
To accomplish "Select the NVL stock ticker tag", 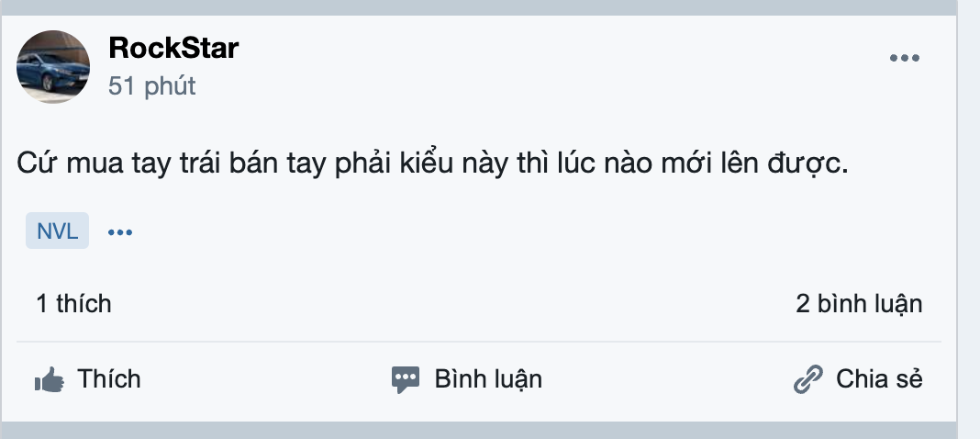I will (57, 231).
